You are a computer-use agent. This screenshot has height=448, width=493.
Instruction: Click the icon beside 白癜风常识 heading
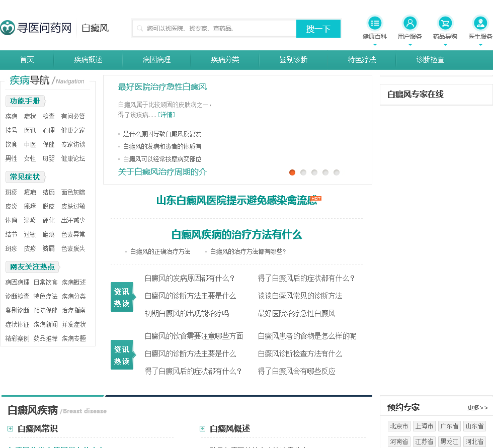coord(10,429)
